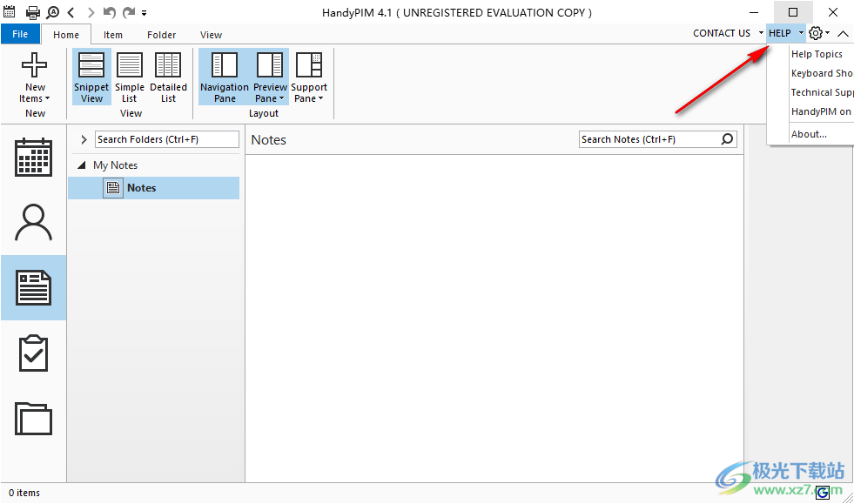The height and width of the screenshot is (504, 854).
Task: Open the quick access toolbar customize arrow
Action: [x=144, y=12]
